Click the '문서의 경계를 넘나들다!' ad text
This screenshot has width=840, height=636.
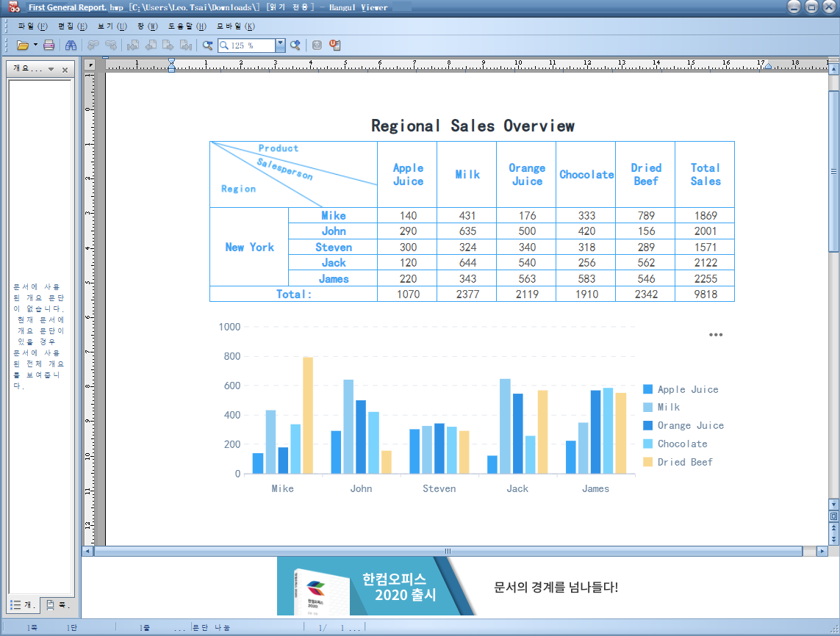(x=556, y=588)
